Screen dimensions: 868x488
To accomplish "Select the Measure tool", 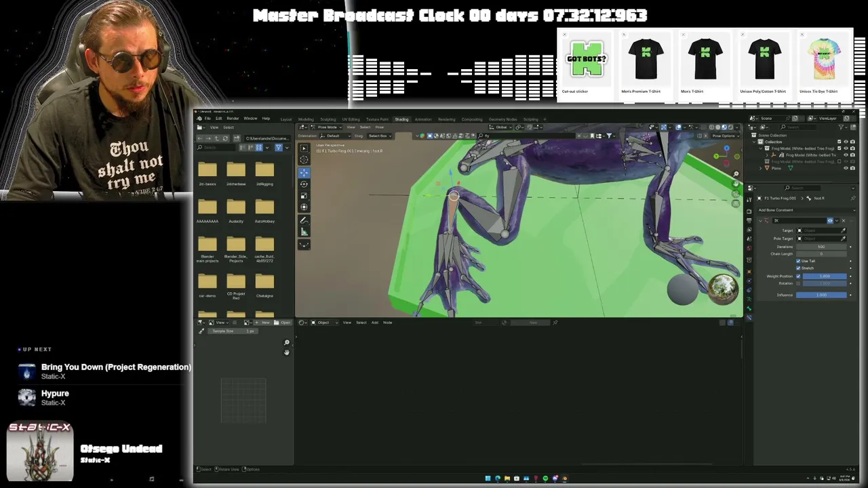I will click(304, 232).
